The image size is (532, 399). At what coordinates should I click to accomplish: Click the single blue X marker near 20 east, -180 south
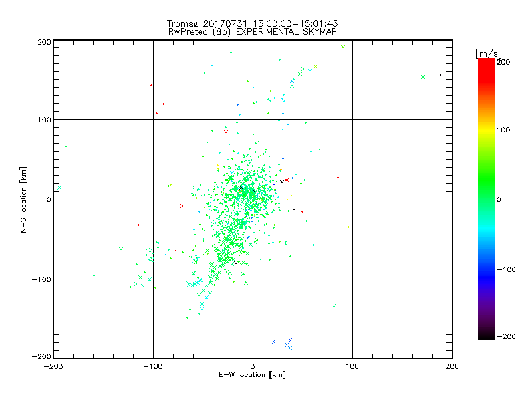273,342
